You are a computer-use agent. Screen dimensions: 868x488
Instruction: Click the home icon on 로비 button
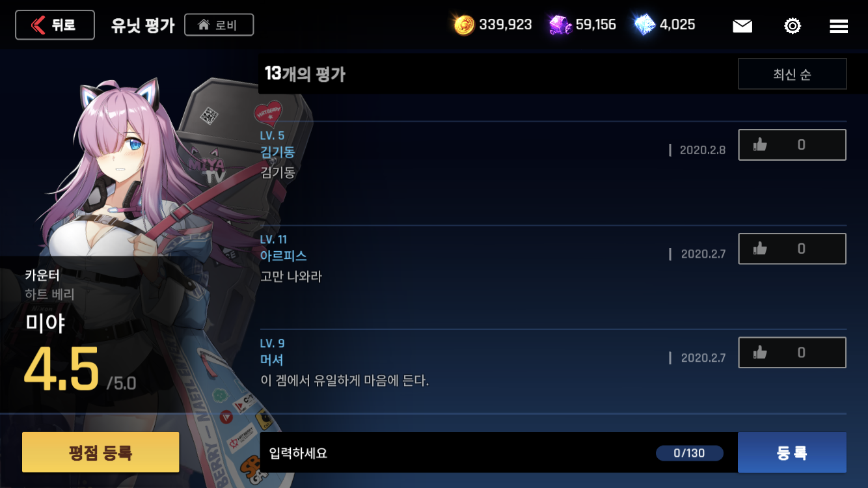click(x=204, y=25)
